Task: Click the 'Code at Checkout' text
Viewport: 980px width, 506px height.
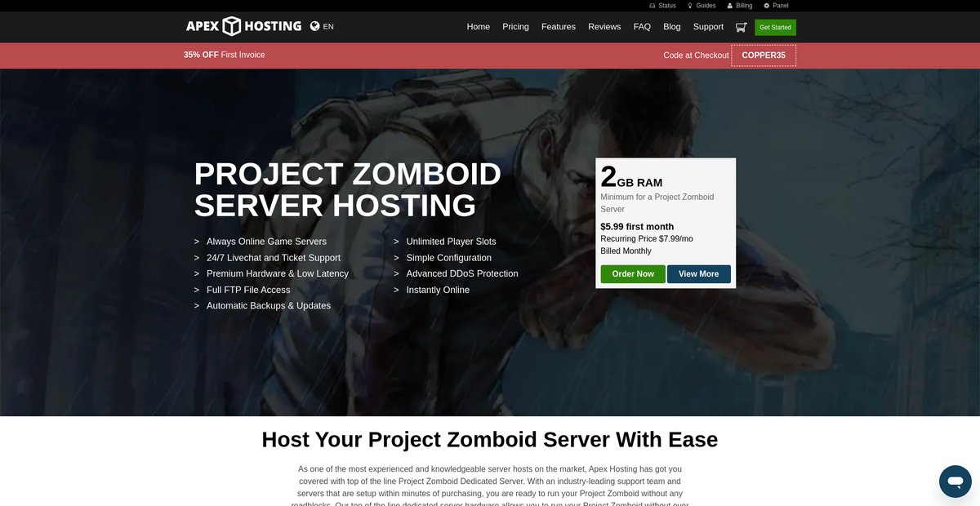Action: click(696, 55)
